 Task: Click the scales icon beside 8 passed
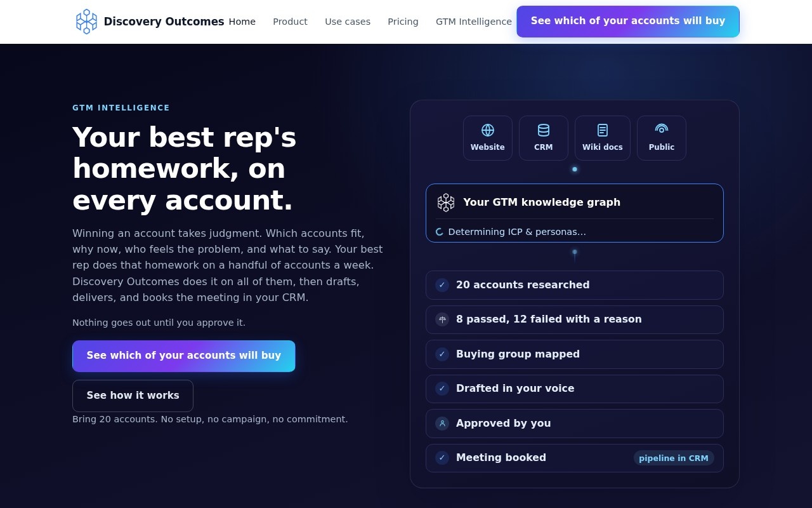(x=442, y=319)
